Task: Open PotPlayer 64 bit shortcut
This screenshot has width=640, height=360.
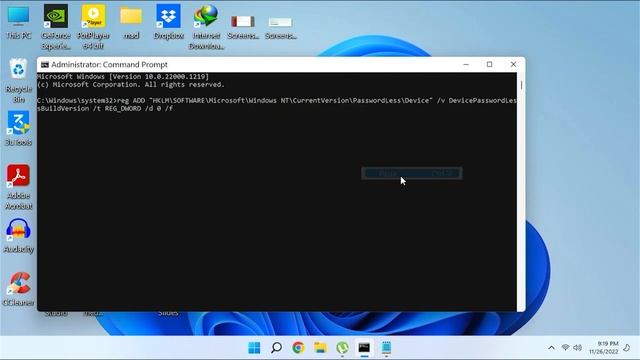Action: [93, 27]
